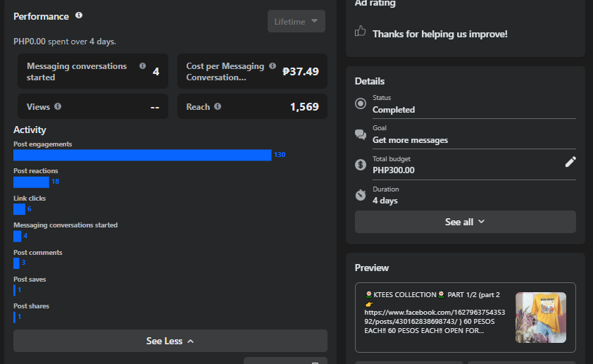Click the Status radio-style icon
Viewport: 593px width, 364px height.
[x=361, y=103]
